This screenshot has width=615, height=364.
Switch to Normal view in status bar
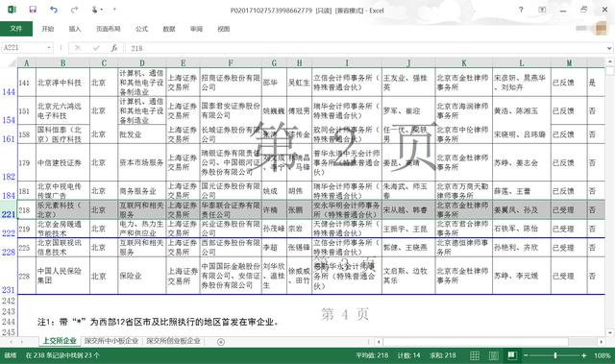coord(475,355)
